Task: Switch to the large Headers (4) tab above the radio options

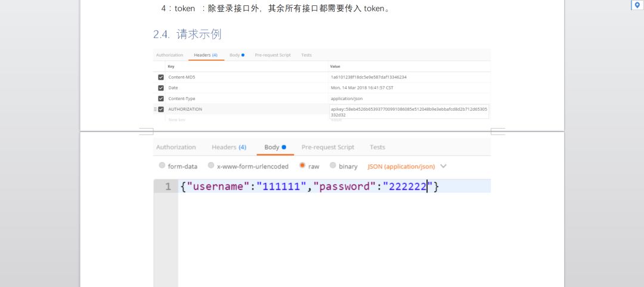Action: coord(229,147)
